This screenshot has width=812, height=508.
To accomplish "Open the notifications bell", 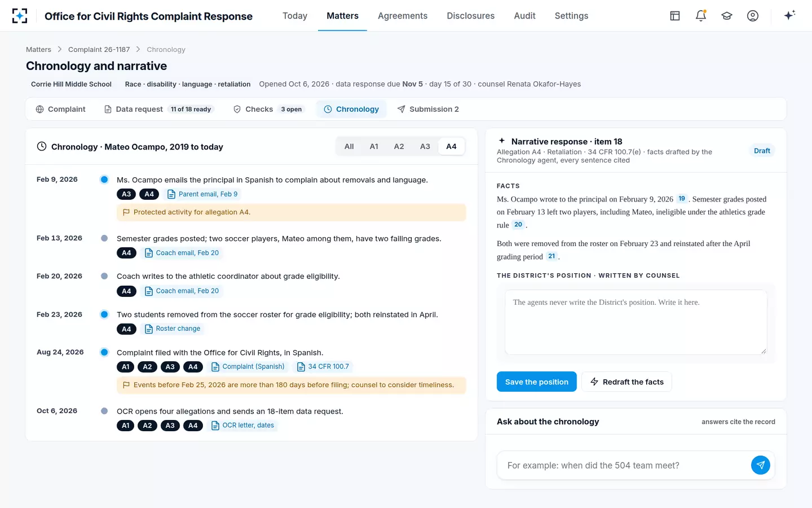I will point(701,16).
